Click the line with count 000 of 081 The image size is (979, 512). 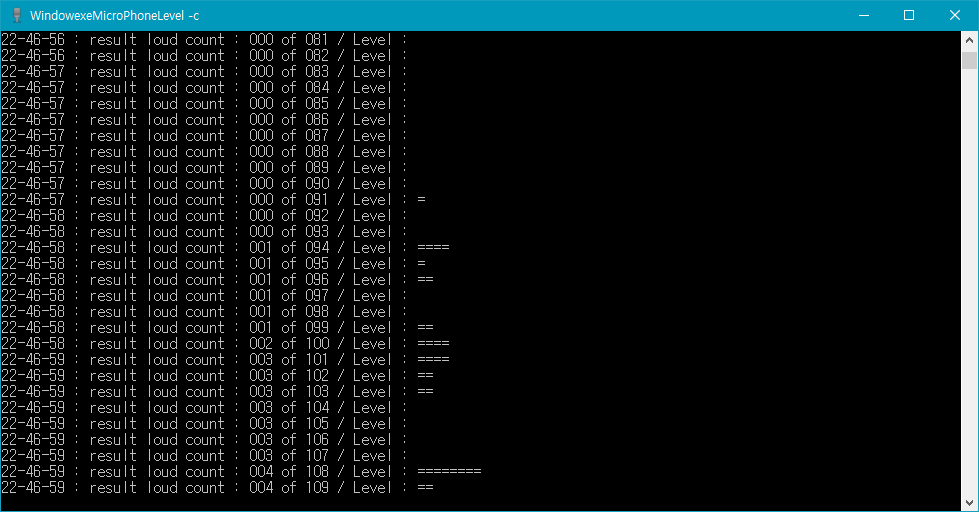pos(204,40)
